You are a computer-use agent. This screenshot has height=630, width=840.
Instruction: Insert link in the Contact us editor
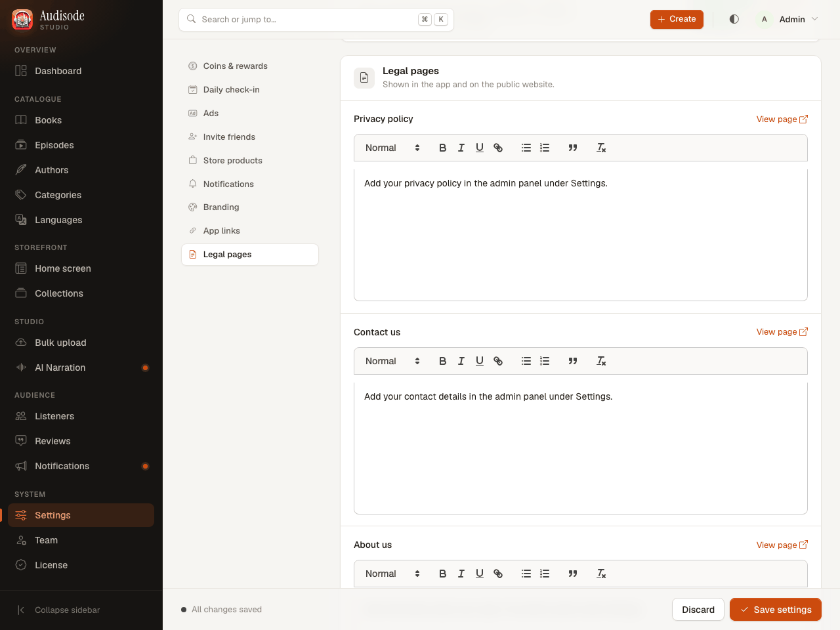point(498,361)
